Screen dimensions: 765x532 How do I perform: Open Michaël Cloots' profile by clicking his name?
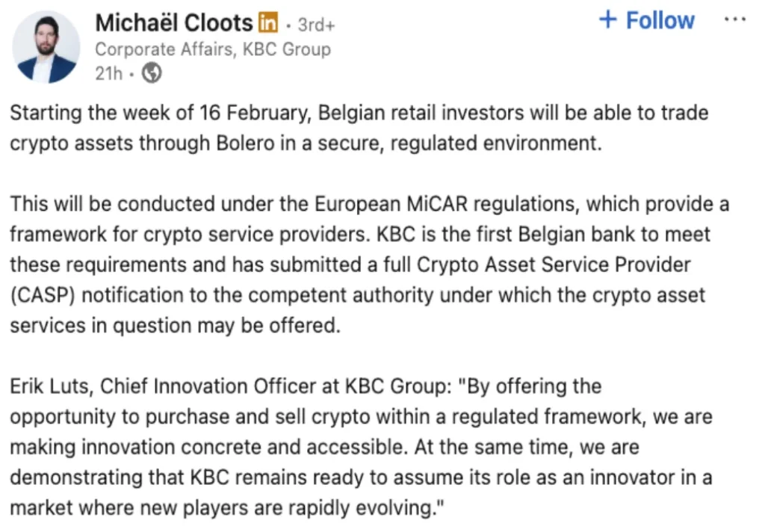tap(172, 22)
